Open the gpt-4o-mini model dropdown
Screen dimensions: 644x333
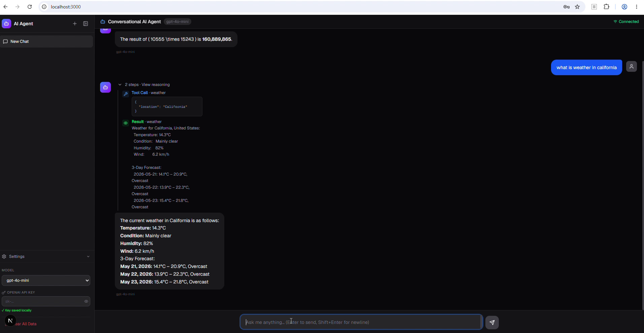pyautogui.click(x=46, y=280)
